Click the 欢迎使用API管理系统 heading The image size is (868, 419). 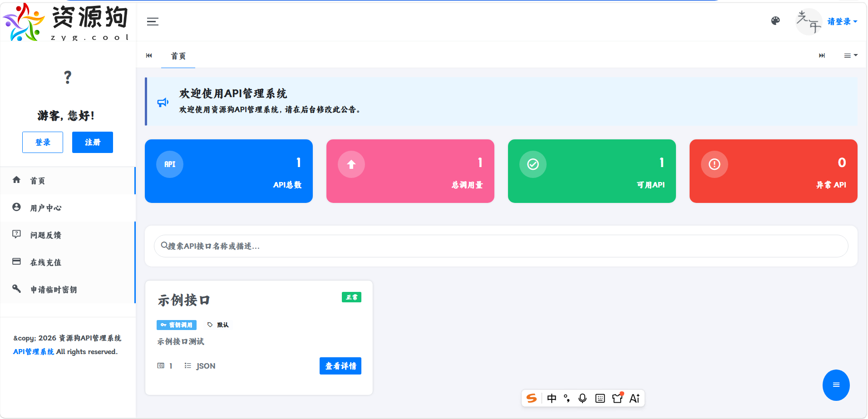click(x=233, y=94)
